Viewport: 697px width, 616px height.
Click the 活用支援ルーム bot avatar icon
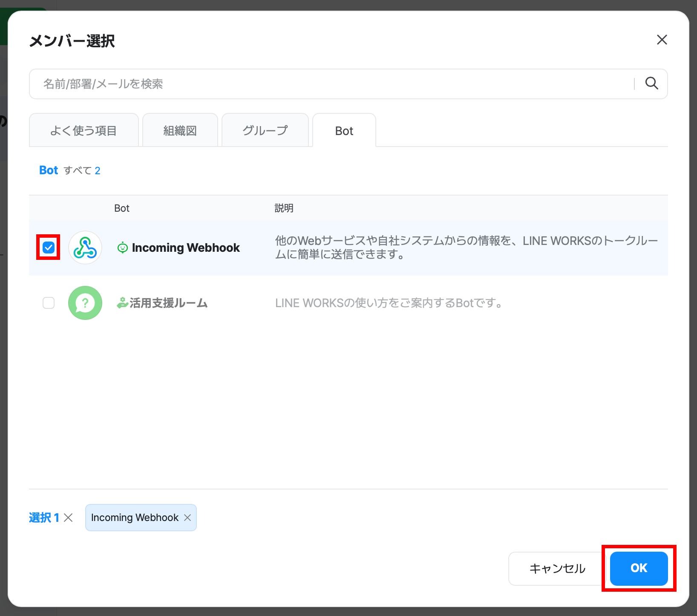85,303
